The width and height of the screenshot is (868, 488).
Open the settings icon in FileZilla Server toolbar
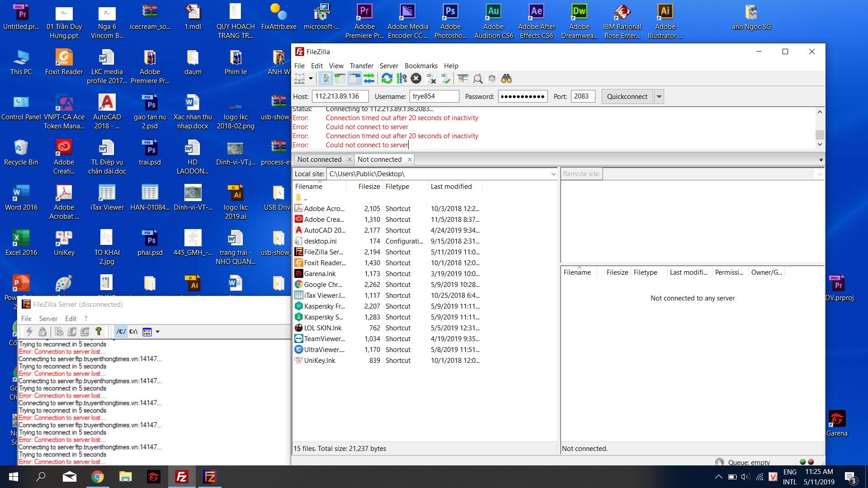[59, 332]
